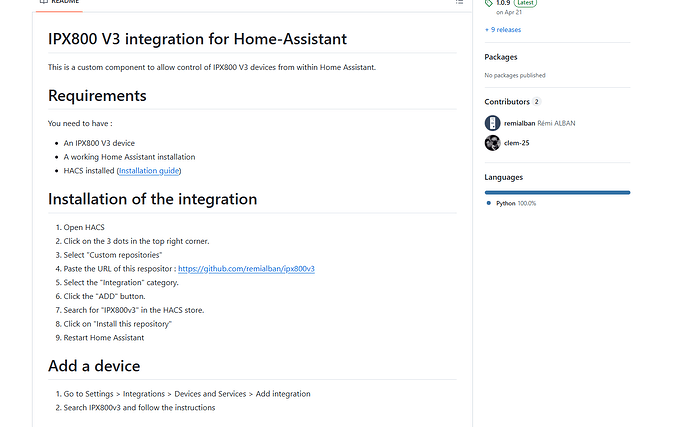Open the + 9 releases link
The height and width of the screenshot is (427, 690).
[x=503, y=29]
